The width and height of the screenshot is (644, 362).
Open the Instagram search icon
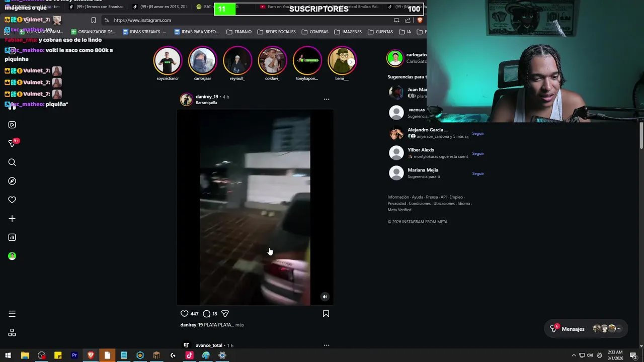coord(12,162)
